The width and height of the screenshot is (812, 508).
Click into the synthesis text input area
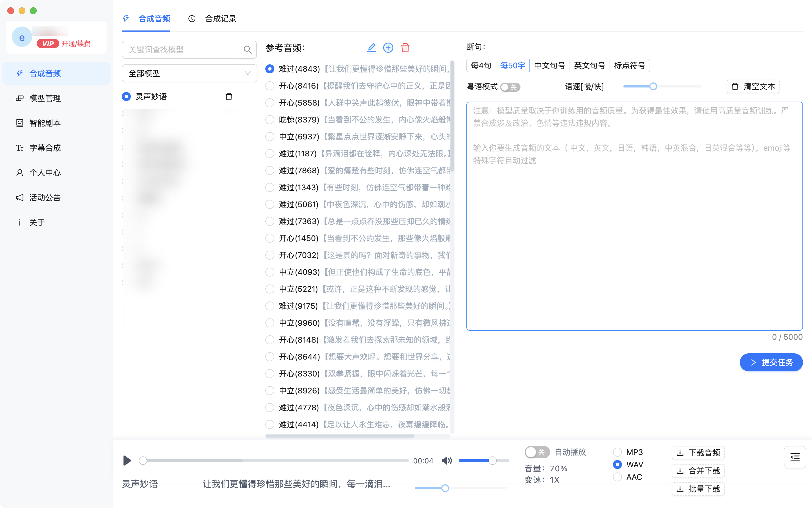coord(634,216)
